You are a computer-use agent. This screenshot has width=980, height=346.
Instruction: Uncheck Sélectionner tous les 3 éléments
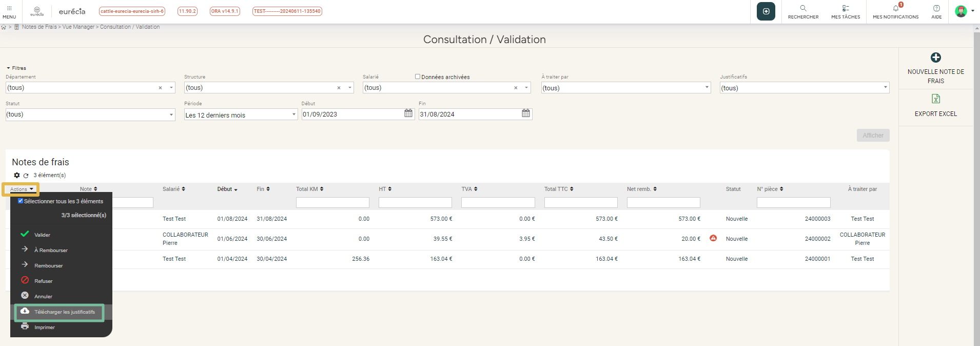point(21,201)
